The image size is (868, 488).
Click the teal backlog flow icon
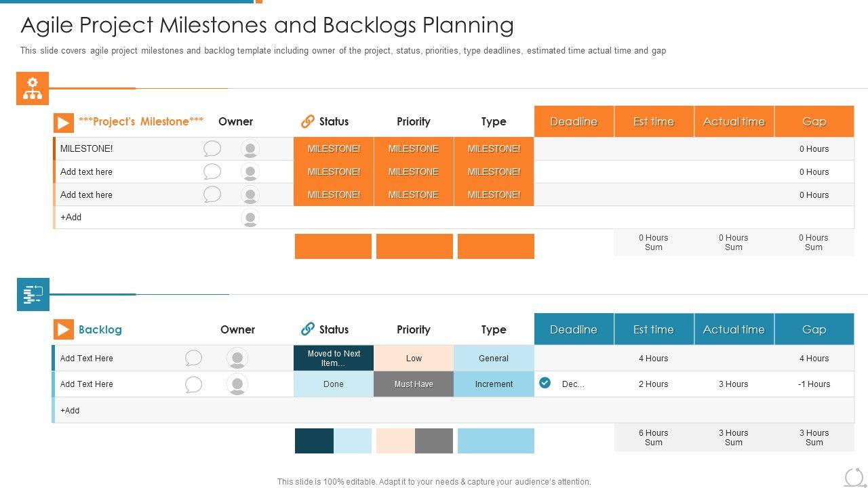pos(33,295)
